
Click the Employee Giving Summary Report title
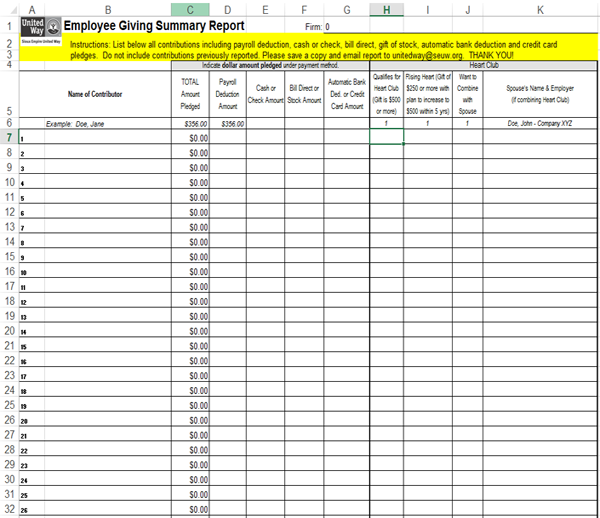[154, 26]
